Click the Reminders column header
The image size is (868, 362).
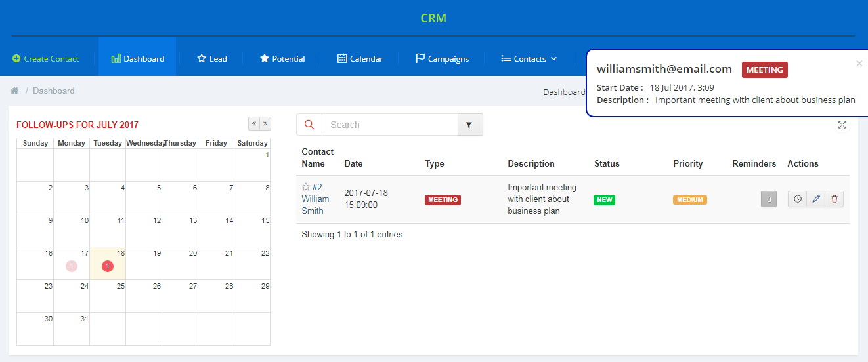pyautogui.click(x=754, y=163)
